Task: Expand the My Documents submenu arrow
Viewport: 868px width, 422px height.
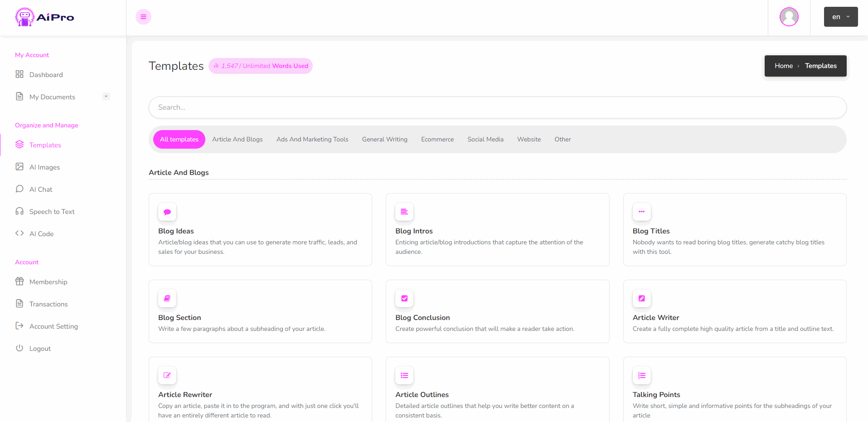Action: [x=106, y=97]
